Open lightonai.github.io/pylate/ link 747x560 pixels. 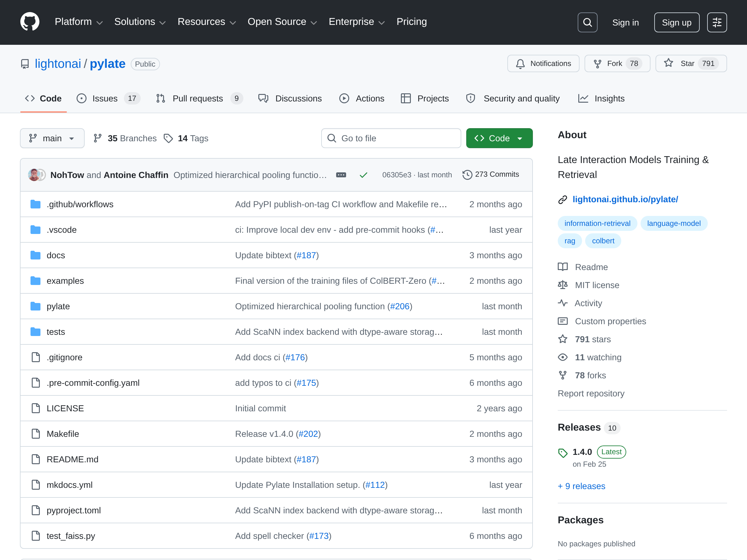point(625,199)
